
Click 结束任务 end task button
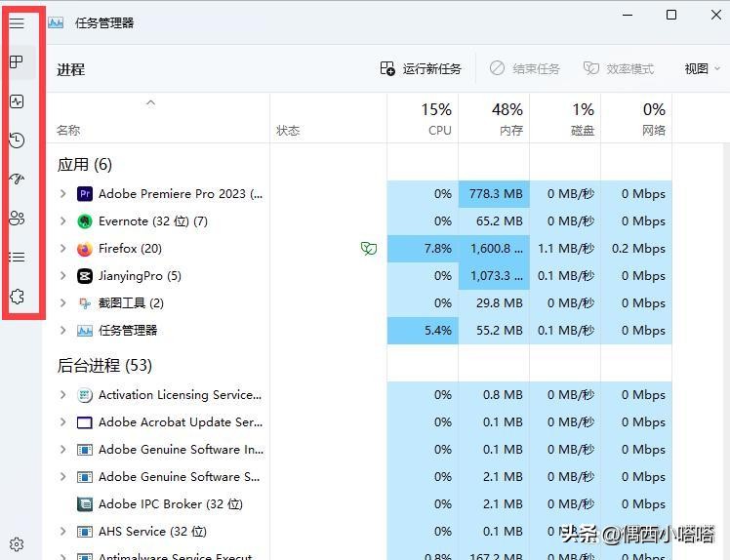525,69
